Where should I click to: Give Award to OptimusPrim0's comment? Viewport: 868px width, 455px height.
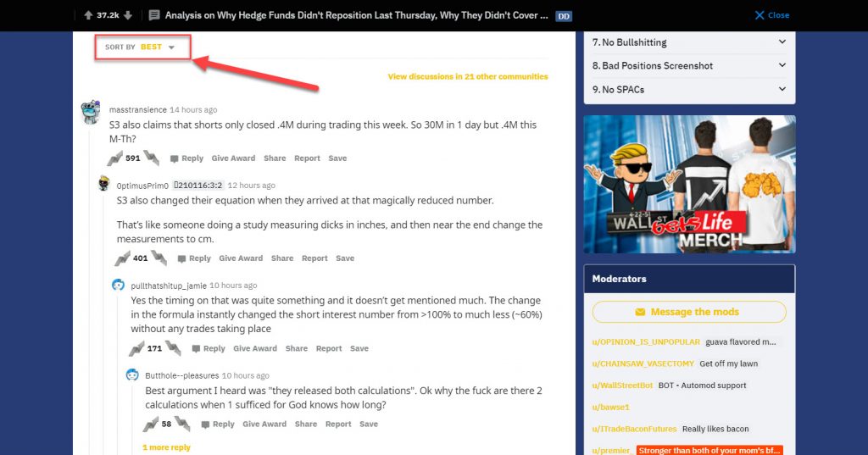(241, 258)
